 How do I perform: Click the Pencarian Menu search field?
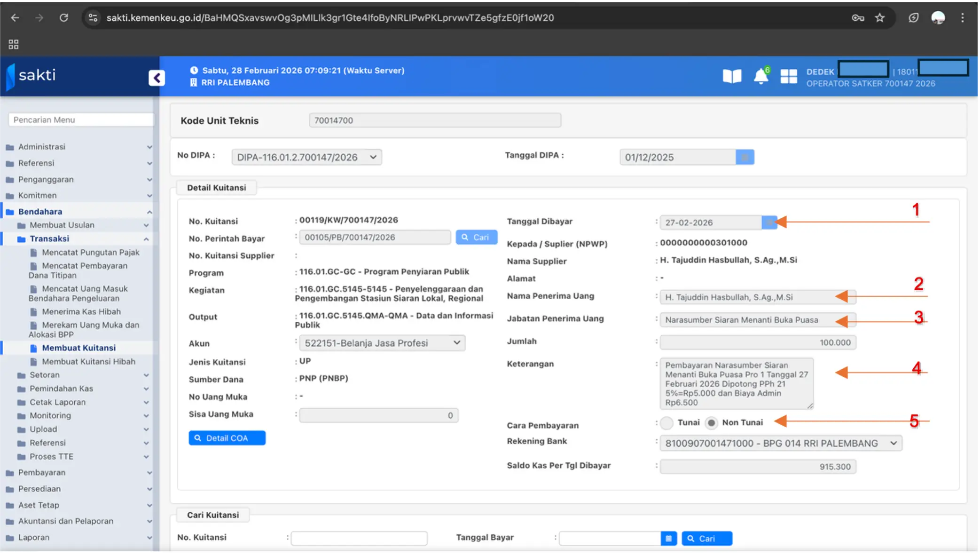click(x=81, y=119)
